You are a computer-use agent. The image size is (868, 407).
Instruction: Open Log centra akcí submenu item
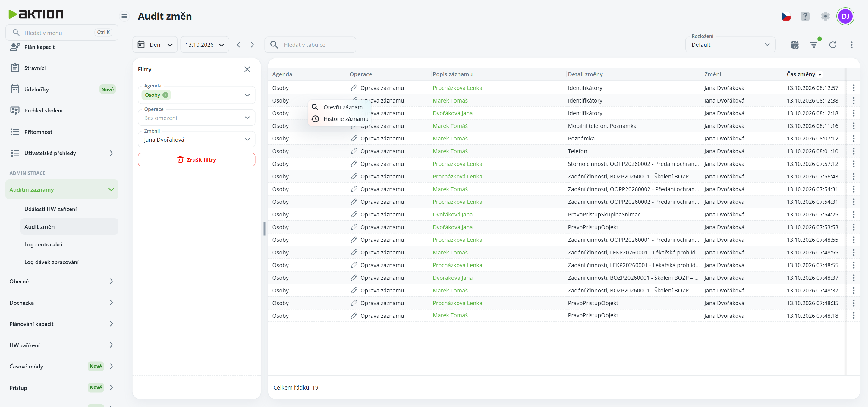pyautogui.click(x=43, y=245)
